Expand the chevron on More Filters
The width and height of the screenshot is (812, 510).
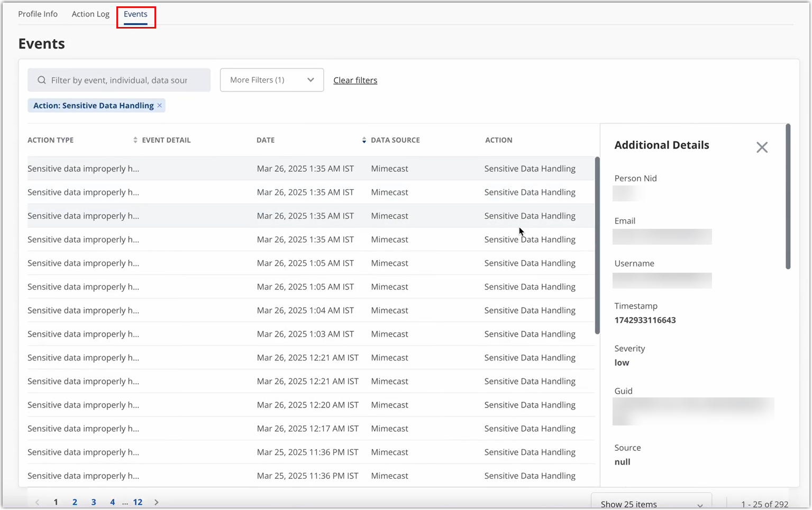(x=311, y=80)
